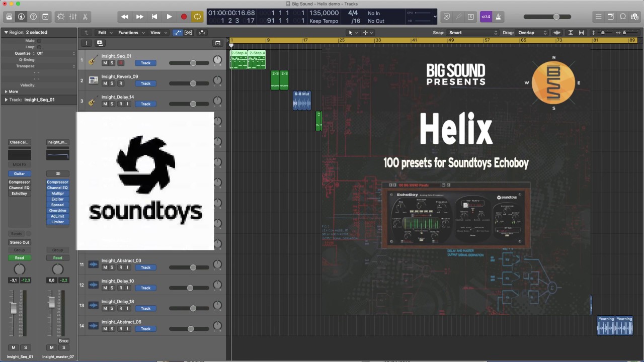The height and width of the screenshot is (362, 644).
Task: Rewind the transport
Action: coord(125,17)
